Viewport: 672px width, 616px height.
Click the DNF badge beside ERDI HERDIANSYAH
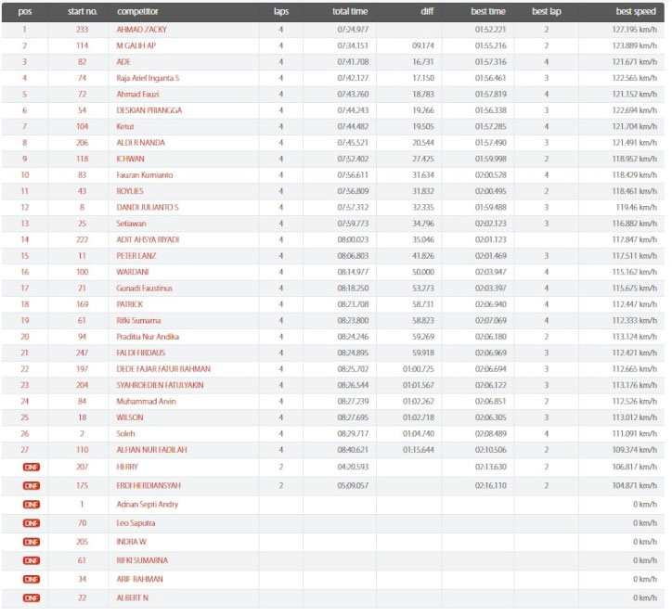(31, 485)
